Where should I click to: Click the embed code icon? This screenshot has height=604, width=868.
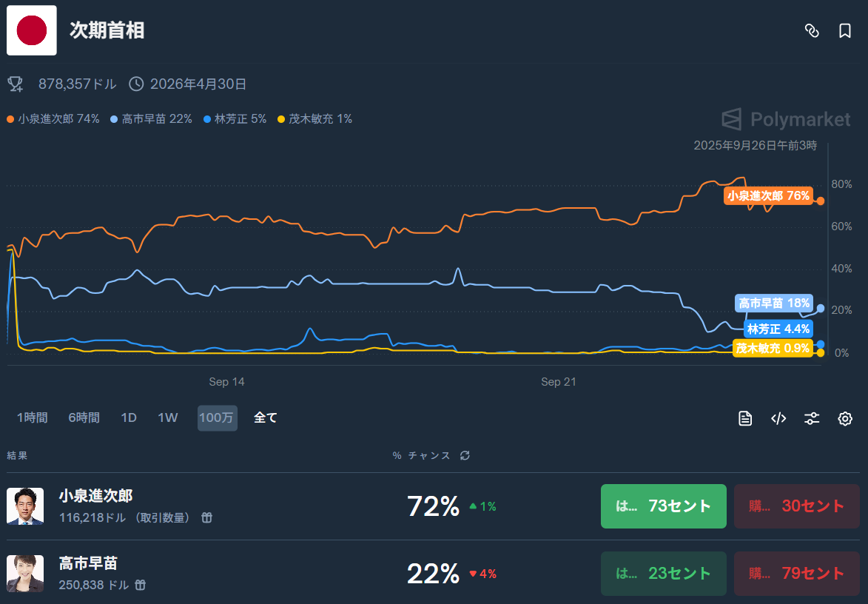click(x=778, y=418)
